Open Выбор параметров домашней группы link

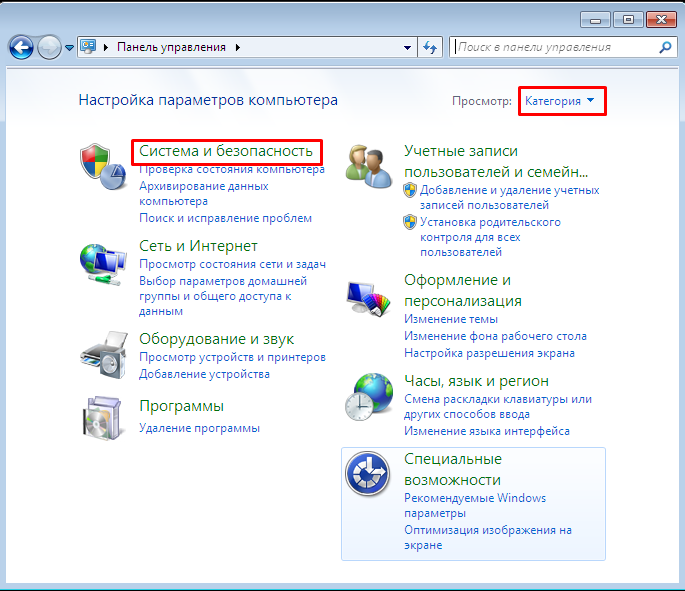[223, 296]
